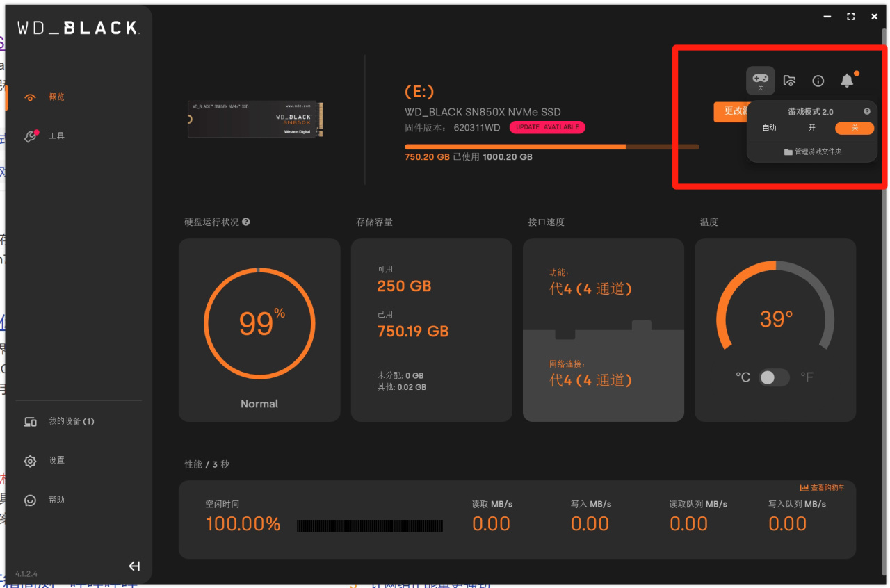
Task: Click the WD_BLACK SN850X NVMe SSD name
Action: coord(483,112)
